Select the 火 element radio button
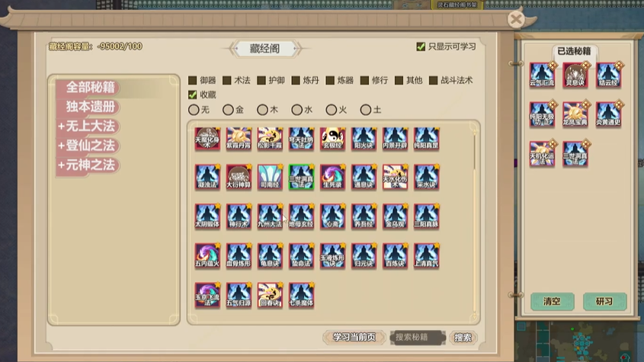The height and width of the screenshot is (362, 644). pos(331,110)
